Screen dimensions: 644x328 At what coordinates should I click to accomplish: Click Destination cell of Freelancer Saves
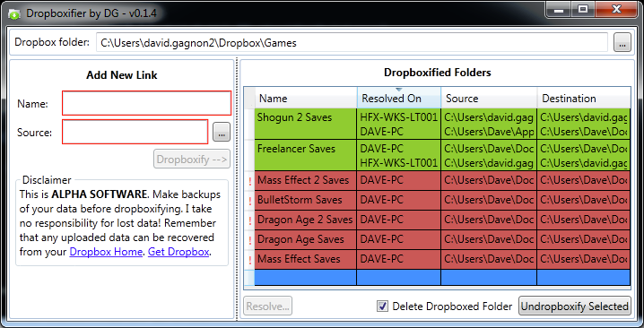coord(584,155)
